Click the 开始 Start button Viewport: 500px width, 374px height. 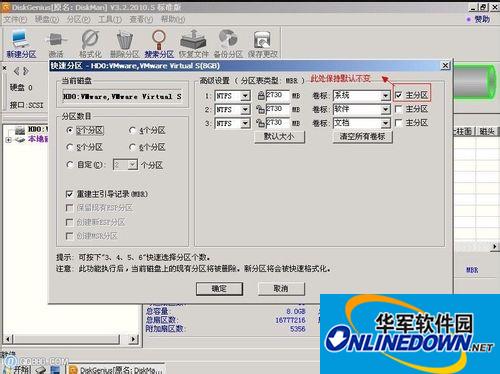pos(17,369)
